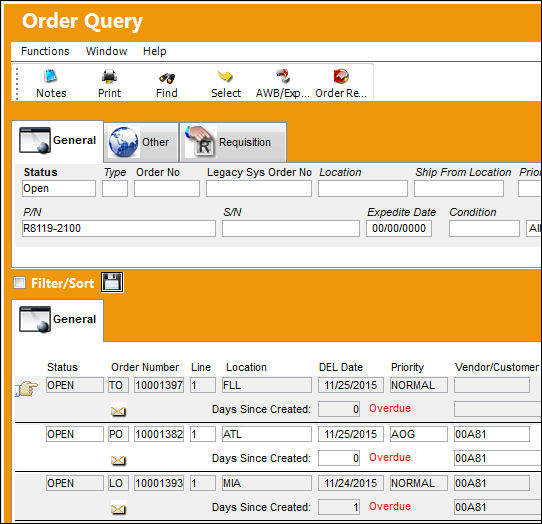This screenshot has width=542, height=524.
Task: Click the Legacy Sys Order No field
Action: click(259, 188)
